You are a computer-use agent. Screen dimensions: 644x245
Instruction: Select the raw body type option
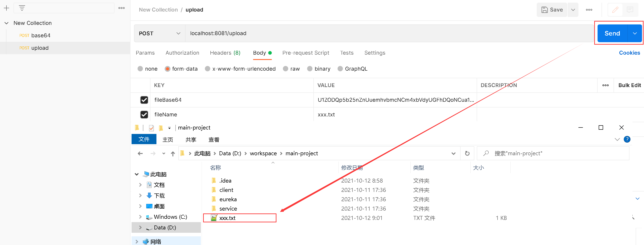[286, 69]
